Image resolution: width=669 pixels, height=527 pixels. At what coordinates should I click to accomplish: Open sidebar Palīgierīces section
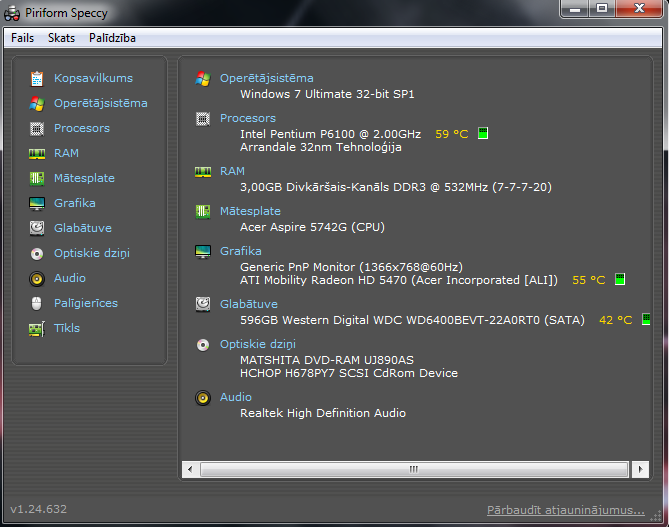click(x=86, y=303)
